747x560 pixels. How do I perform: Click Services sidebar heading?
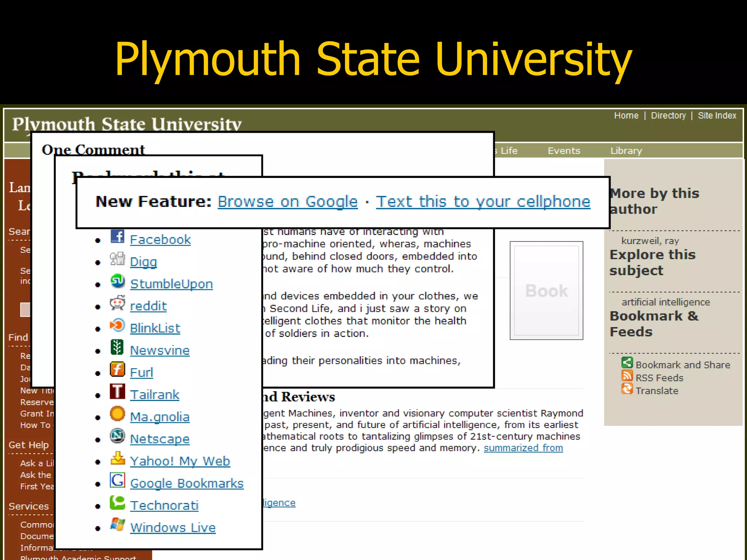(x=29, y=506)
